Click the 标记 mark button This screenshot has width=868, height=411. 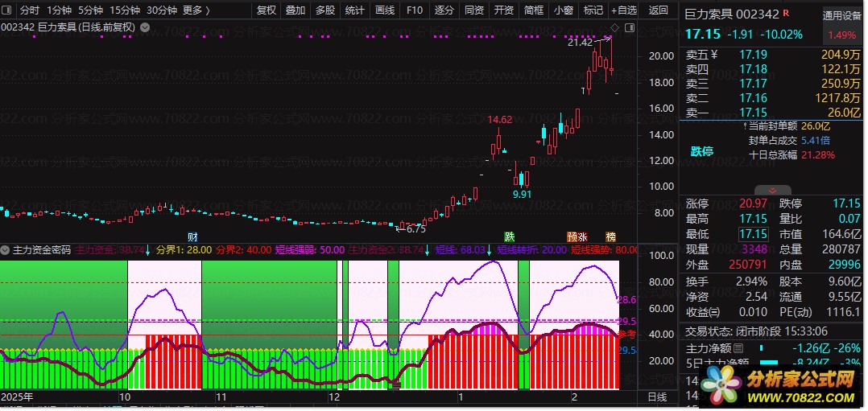click(x=593, y=10)
